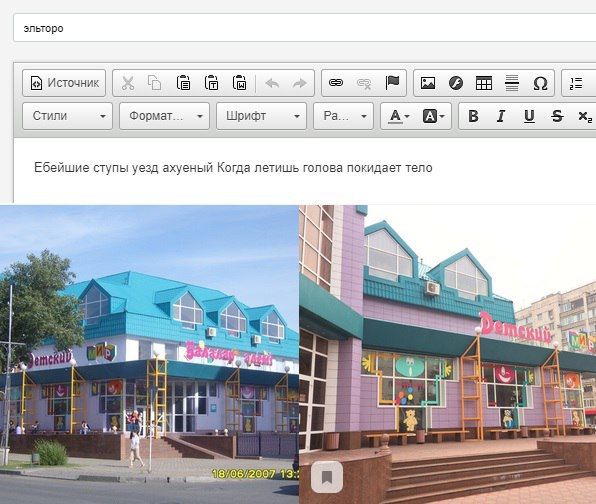Insert Flash object icon
The width and height of the screenshot is (596, 504).
[x=456, y=83]
